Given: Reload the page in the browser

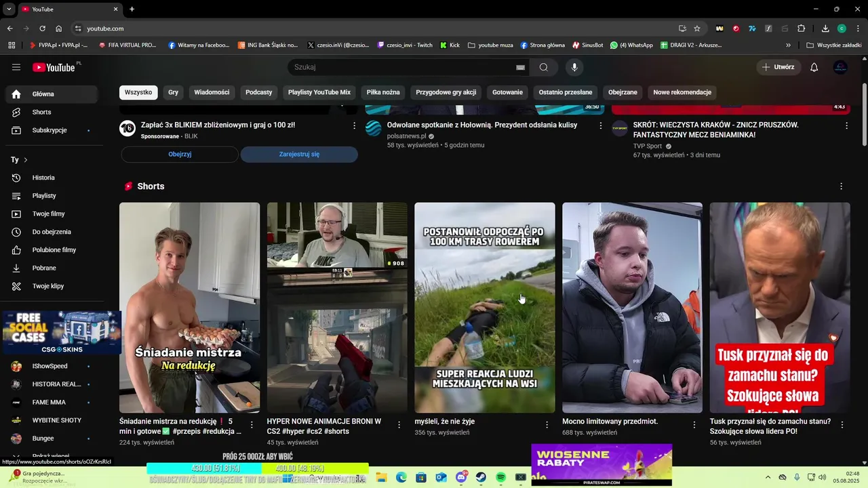Looking at the screenshot, I should 42,28.
